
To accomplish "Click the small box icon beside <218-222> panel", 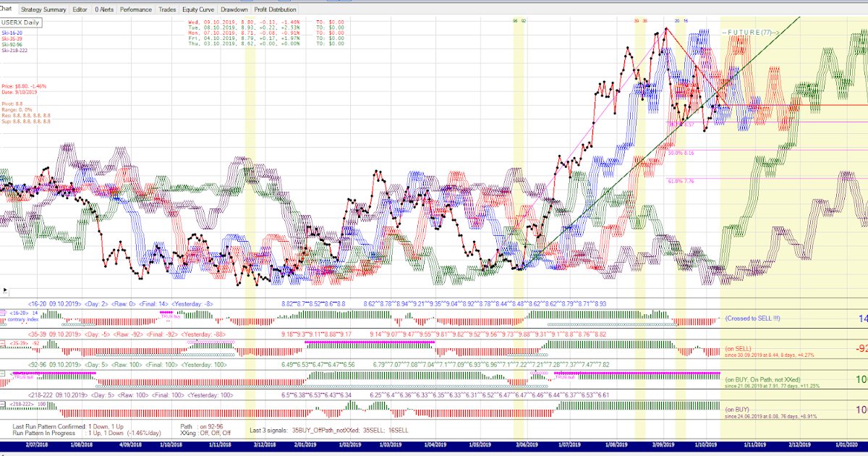I will [x=3, y=405].
